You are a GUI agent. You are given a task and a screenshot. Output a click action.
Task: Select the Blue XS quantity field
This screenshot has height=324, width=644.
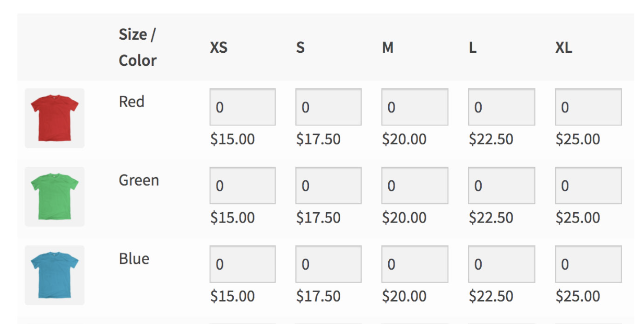243,264
